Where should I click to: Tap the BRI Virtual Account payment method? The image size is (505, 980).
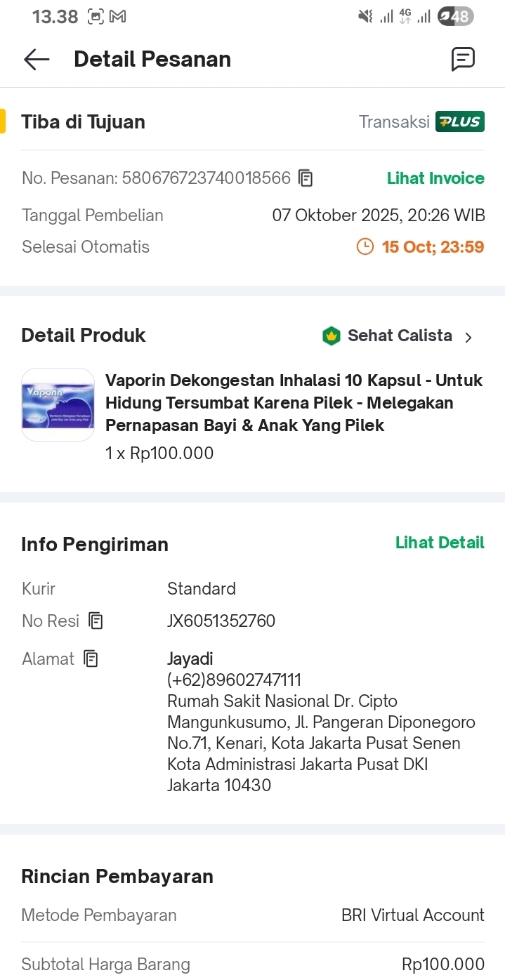pyautogui.click(x=412, y=915)
